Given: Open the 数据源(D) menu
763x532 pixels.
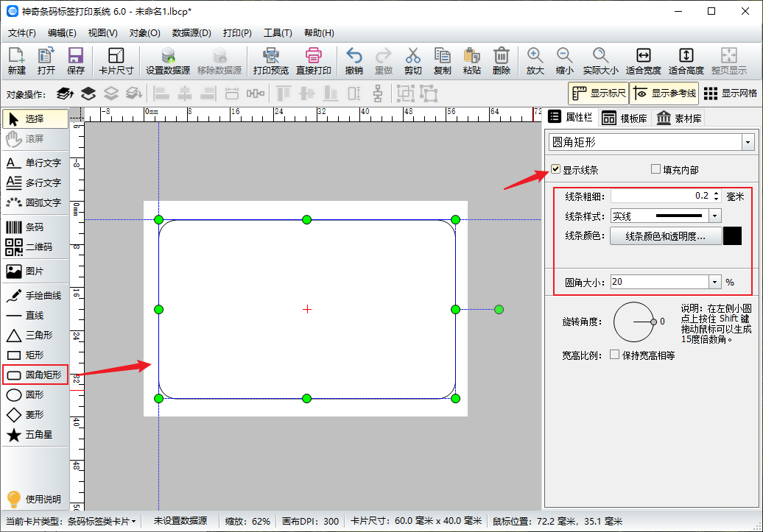Looking at the screenshot, I should click(x=191, y=32).
